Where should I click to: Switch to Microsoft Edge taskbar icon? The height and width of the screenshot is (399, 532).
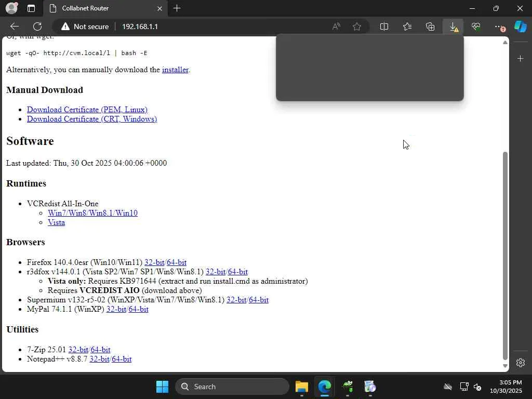tap(325, 387)
